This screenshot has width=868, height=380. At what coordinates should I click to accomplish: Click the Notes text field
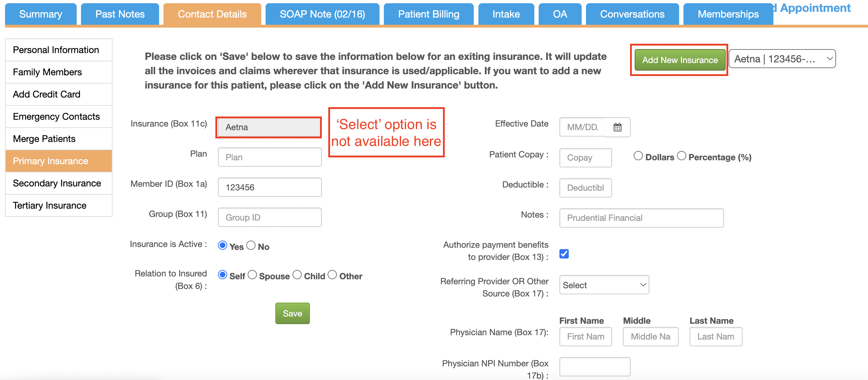(x=642, y=218)
